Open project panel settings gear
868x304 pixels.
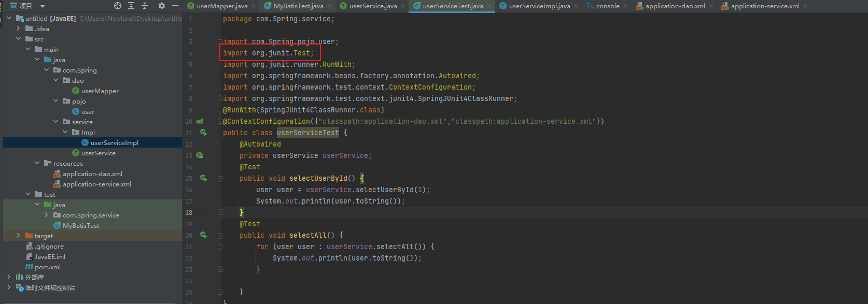click(x=162, y=6)
